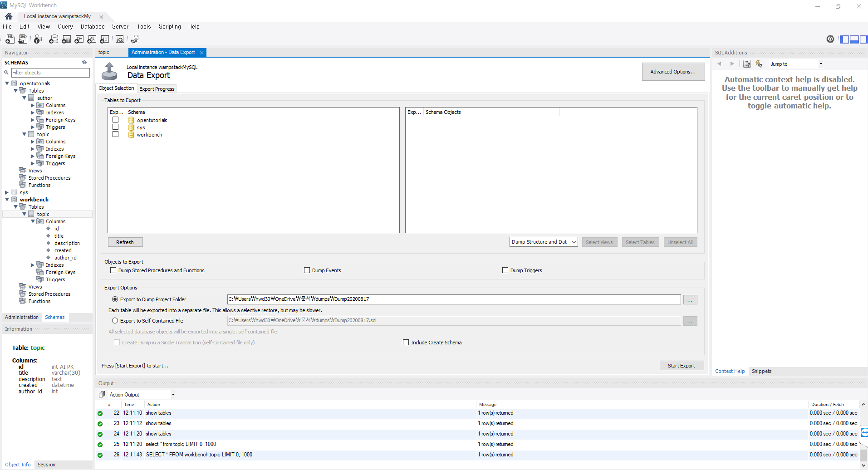Browse for the dump project folder
Image resolution: width=868 pixels, height=470 pixels.
[690, 300]
